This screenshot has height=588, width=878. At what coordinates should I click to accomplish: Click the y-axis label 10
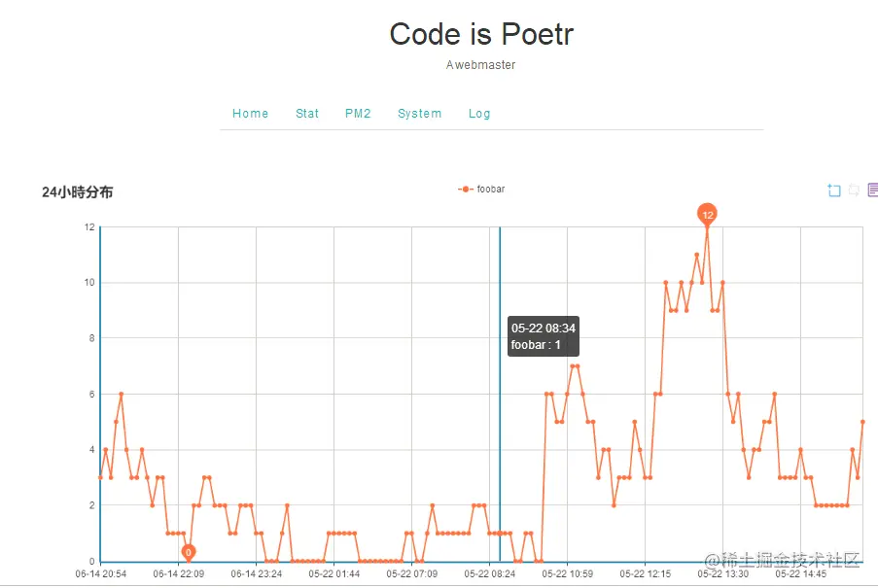(x=88, y=283)
